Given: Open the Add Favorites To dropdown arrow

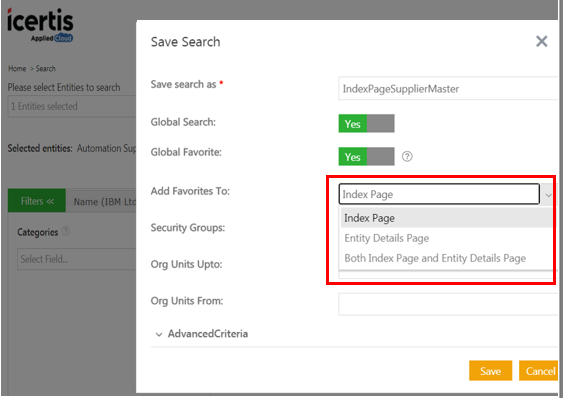Looking at the screenshot, I should 548,195.
